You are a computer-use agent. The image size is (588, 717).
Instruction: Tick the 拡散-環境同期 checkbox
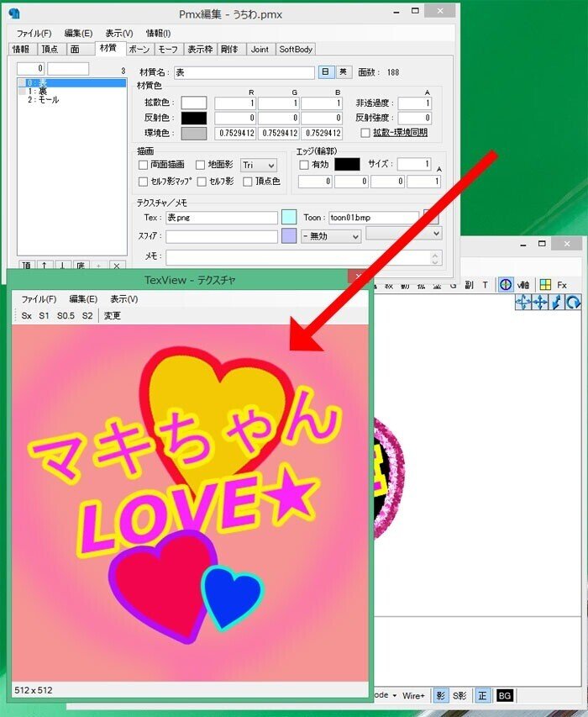click(365, 133)
